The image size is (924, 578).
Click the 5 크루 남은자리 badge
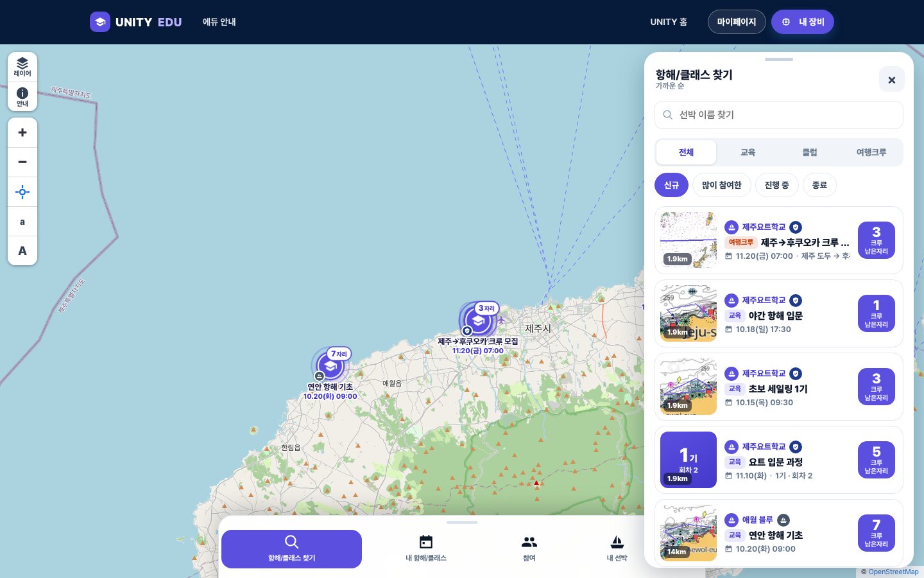pos(877,460)
